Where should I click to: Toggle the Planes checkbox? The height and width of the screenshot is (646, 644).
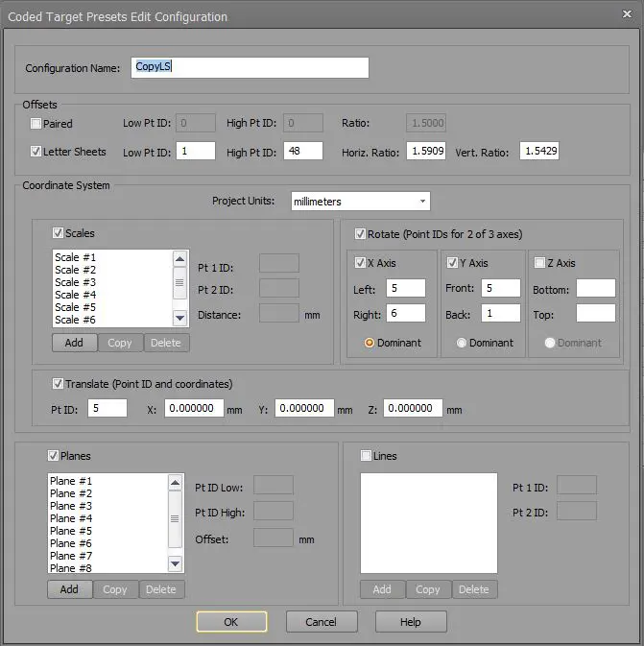pyautogui.click(x=53, y=455)
